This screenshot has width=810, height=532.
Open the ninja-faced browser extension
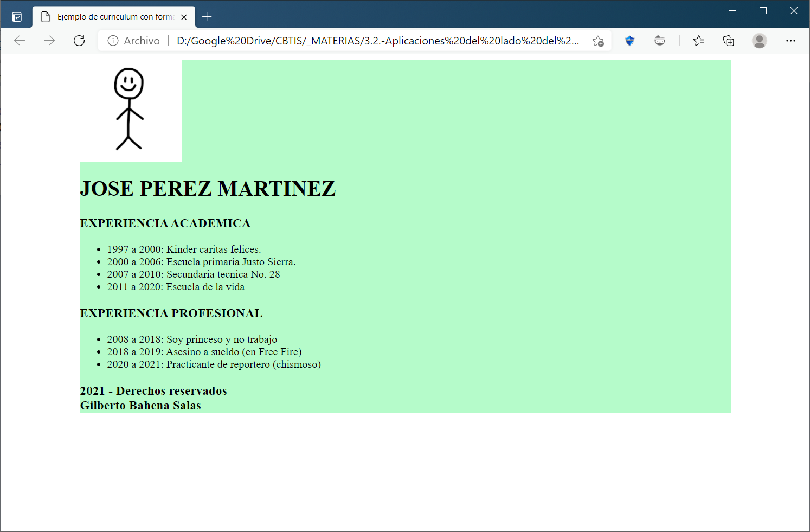point(660,41)
